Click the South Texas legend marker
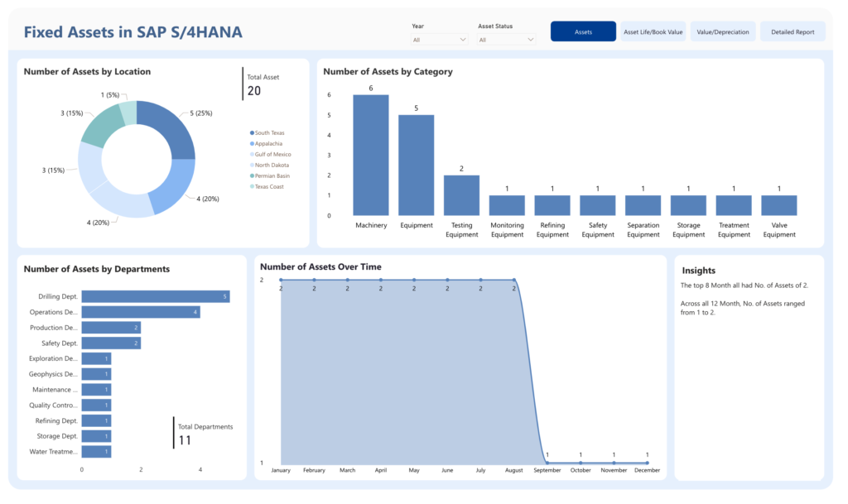Screen dimensions: 848x504 252,133
